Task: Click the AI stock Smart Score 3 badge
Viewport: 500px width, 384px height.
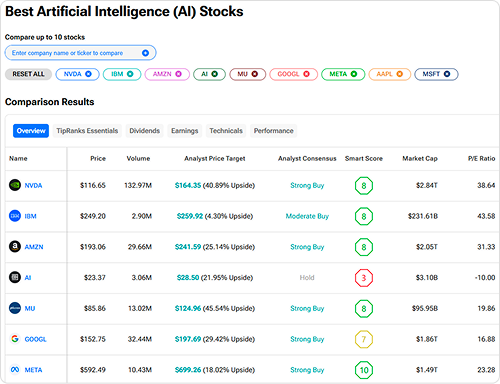Action: coord(364,278)
